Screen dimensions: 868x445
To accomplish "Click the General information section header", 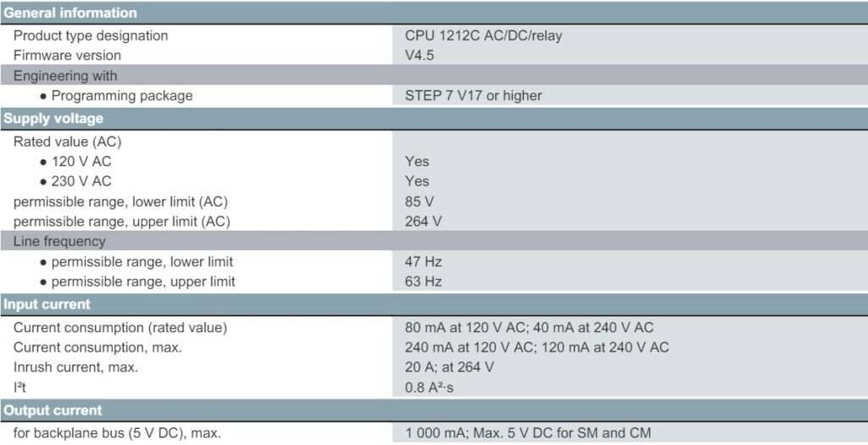I will click(x=434, y=13).
